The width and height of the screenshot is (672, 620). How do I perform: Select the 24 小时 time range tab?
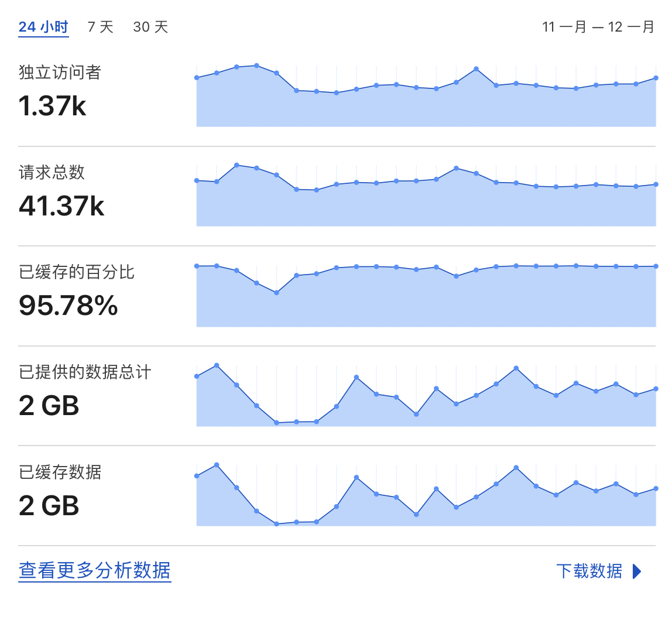[43, 27]
